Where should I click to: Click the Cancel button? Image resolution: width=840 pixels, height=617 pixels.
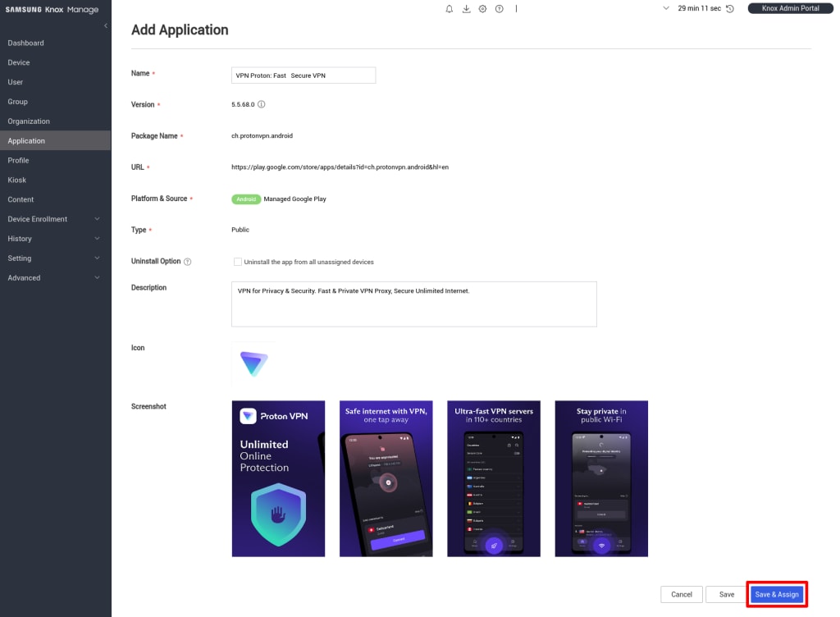[x=682, y=595]
